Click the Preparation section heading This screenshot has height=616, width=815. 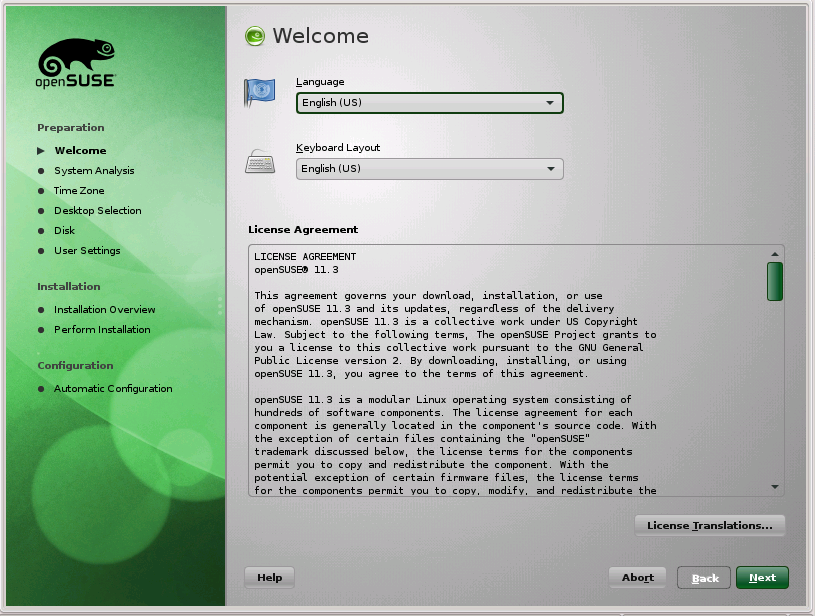tap(71, 128)
